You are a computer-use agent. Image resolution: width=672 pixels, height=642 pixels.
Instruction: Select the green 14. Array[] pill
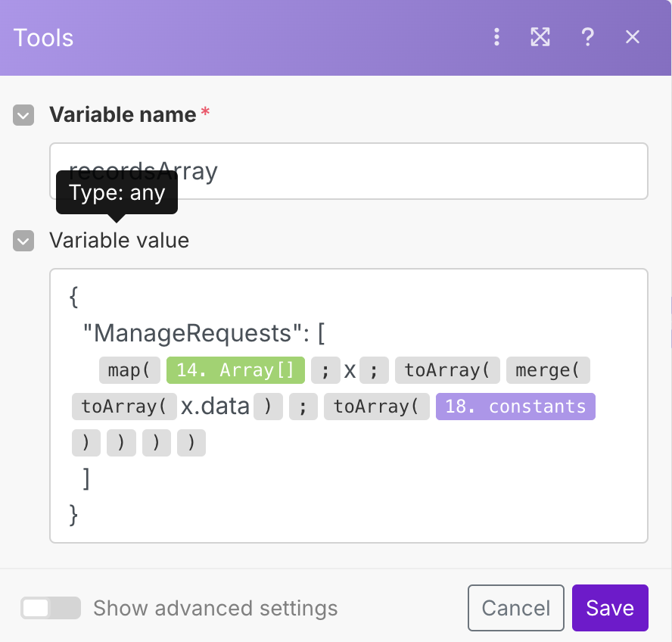pyautogui.click(x=235, y=370)
